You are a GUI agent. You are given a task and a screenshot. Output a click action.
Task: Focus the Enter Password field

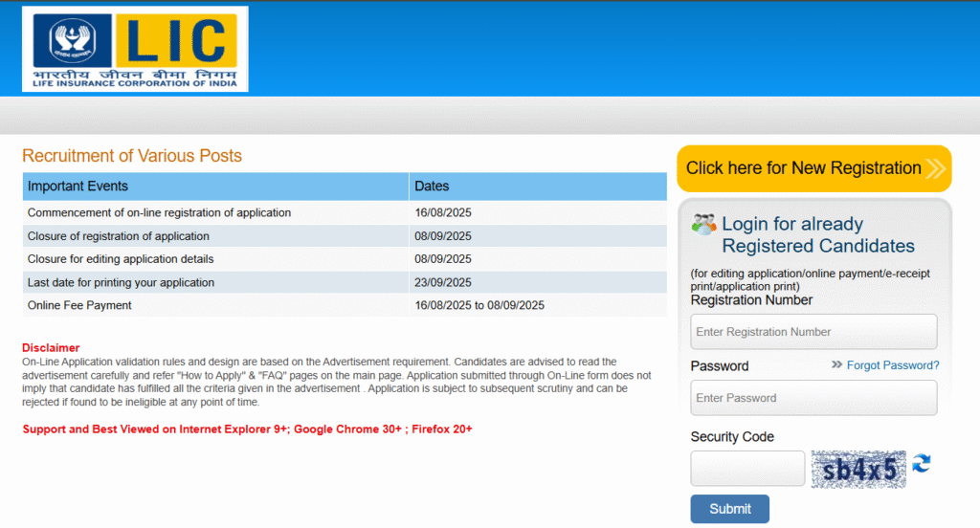(813, 398)
